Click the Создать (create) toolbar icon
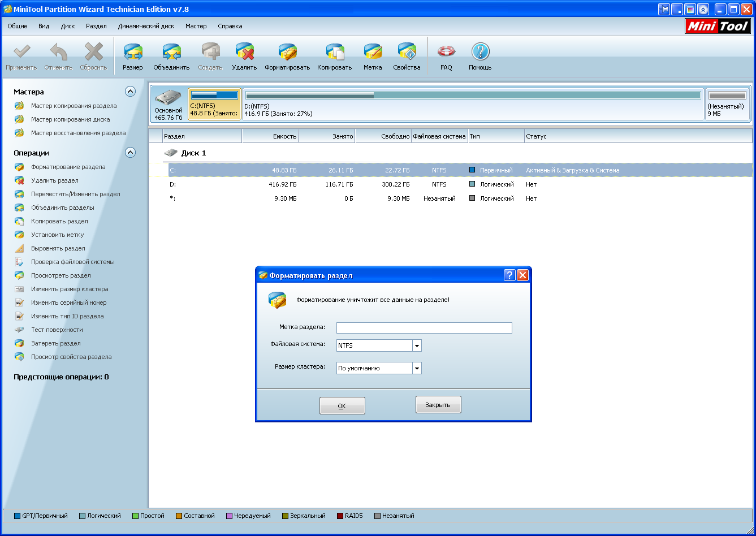Viewport: 756px width, 536px height. pyautogui.click(x=210, y=52)
